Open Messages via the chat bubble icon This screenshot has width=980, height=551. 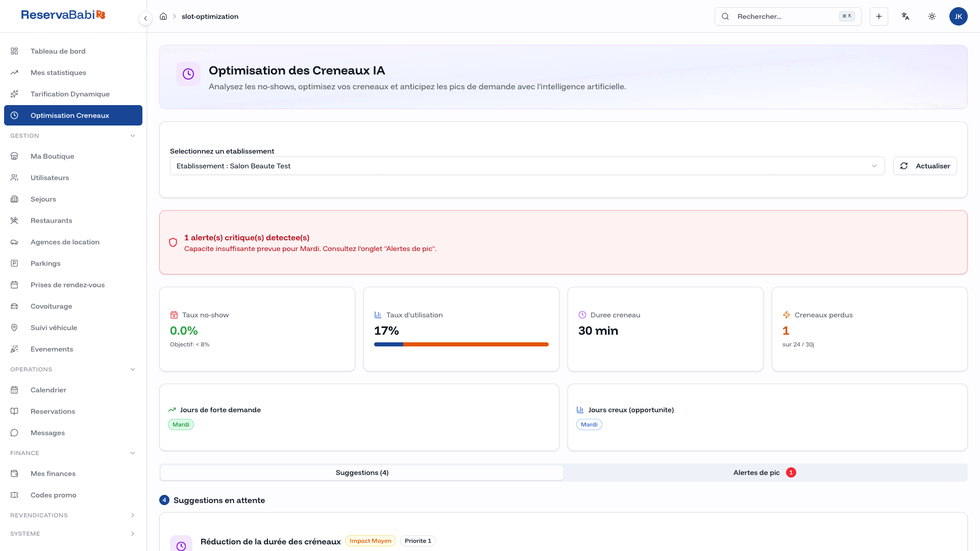14,432
